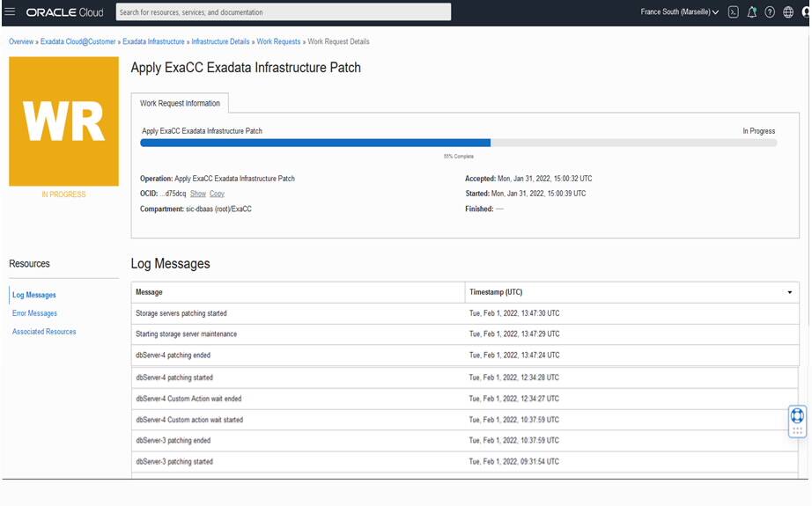The height and width of the screenshot is (506, 812).
Task: Click the lifebuoy support widget
Action: tap(797, 415)
